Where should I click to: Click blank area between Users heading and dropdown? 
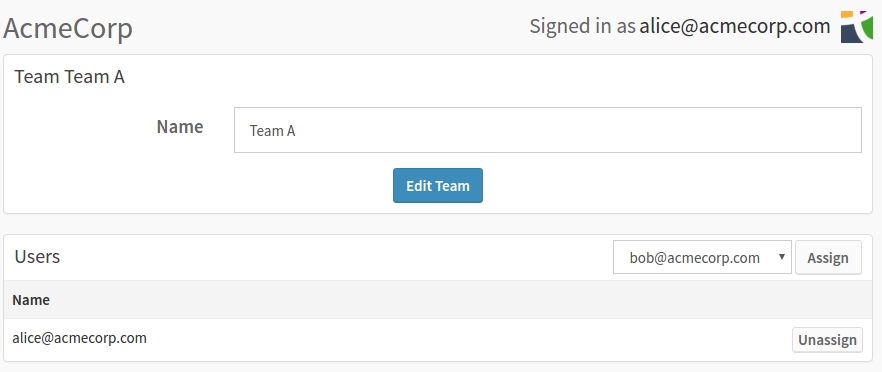click(x=336, y=257)
